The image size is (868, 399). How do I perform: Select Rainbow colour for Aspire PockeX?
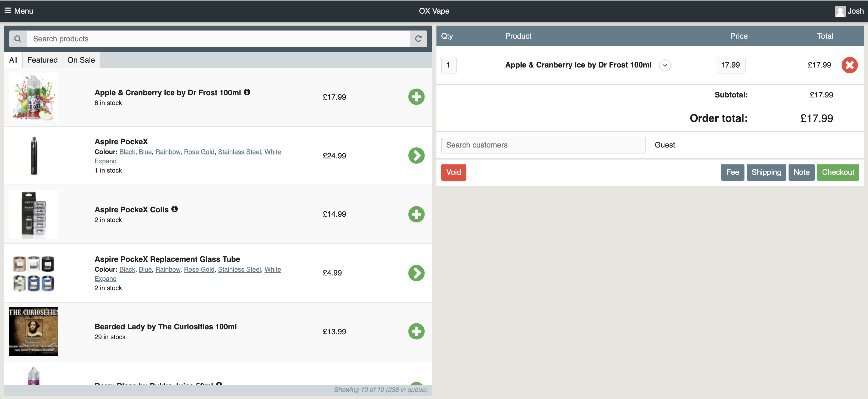point(168,152)
